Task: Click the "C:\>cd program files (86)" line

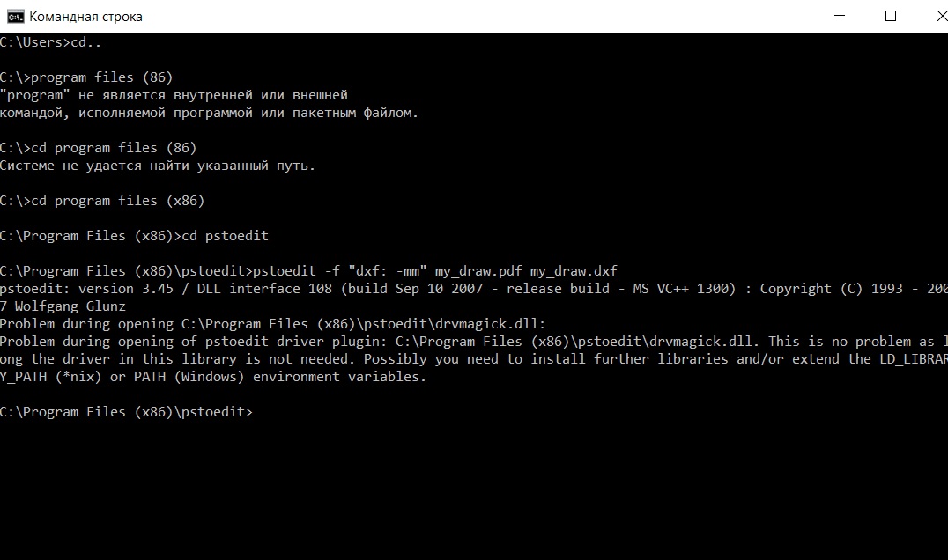Action: pos(99,148)
